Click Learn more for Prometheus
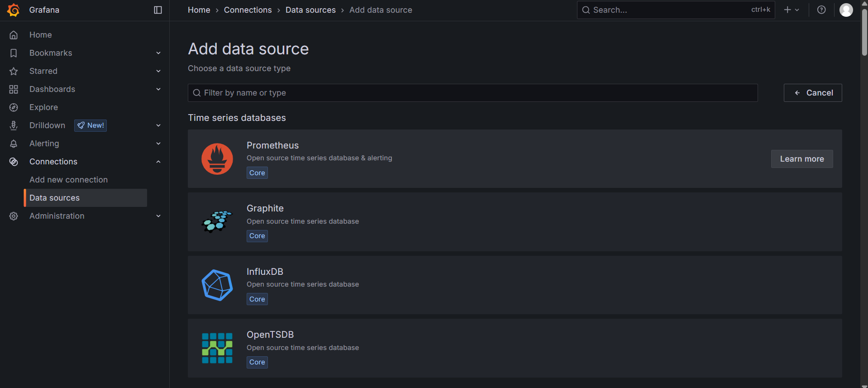868x388 pixels. point(802,159)
